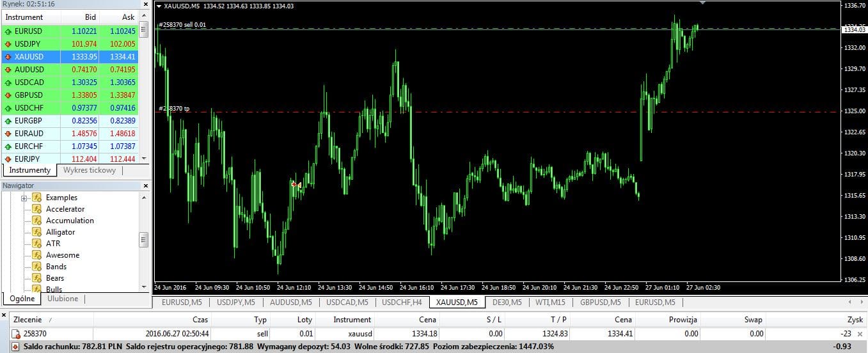Open the Ulubione tab in Navigator

pyautogui.click(x=63, y=299)
